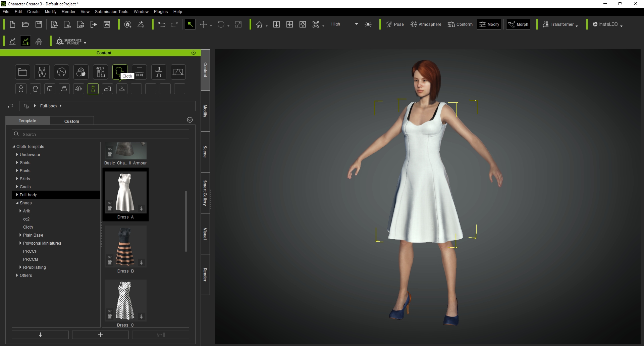The image size is (644, 346).
Task: Activate the Move tool
Action: 203,24
